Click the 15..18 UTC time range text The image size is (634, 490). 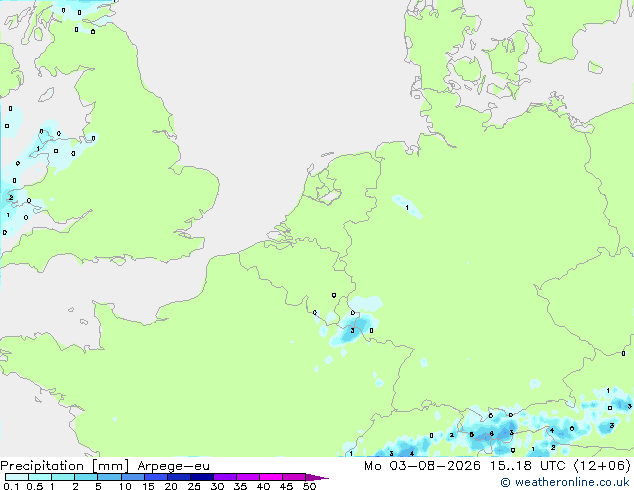527,465
